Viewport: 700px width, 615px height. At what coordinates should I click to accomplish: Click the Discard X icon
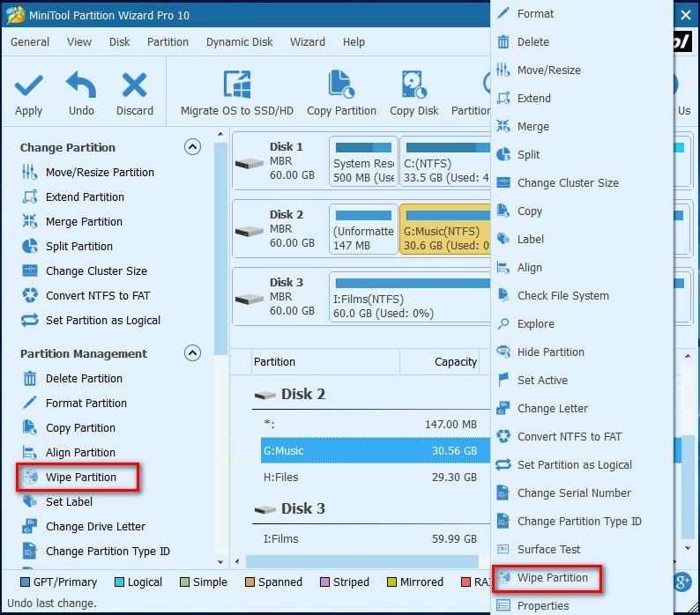coord(134,85)
